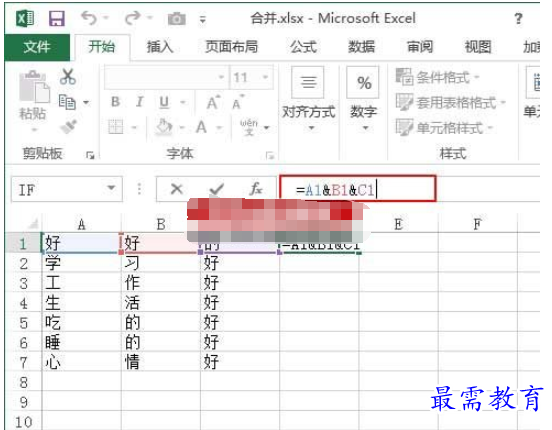Screen dimensions: 552x430
Task: Click the camera screenshot icon
Action: [x=176, y=19]
